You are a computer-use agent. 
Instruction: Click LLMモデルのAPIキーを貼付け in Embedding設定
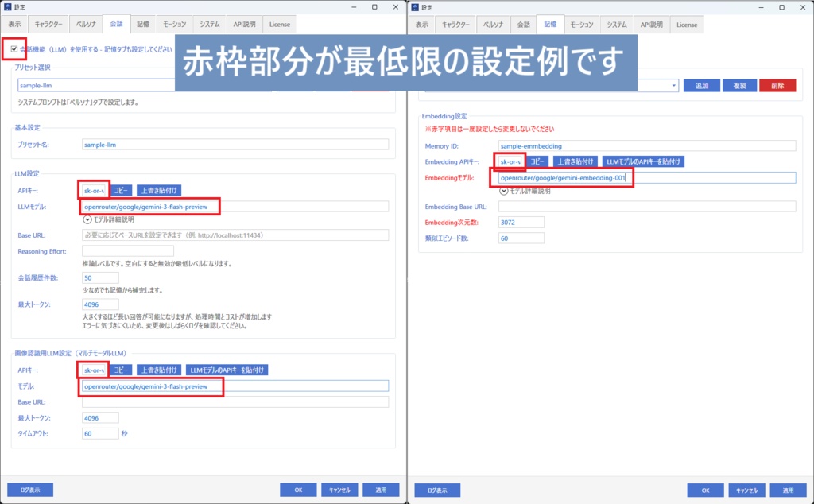pyautogui.click(x=643, y=161)
